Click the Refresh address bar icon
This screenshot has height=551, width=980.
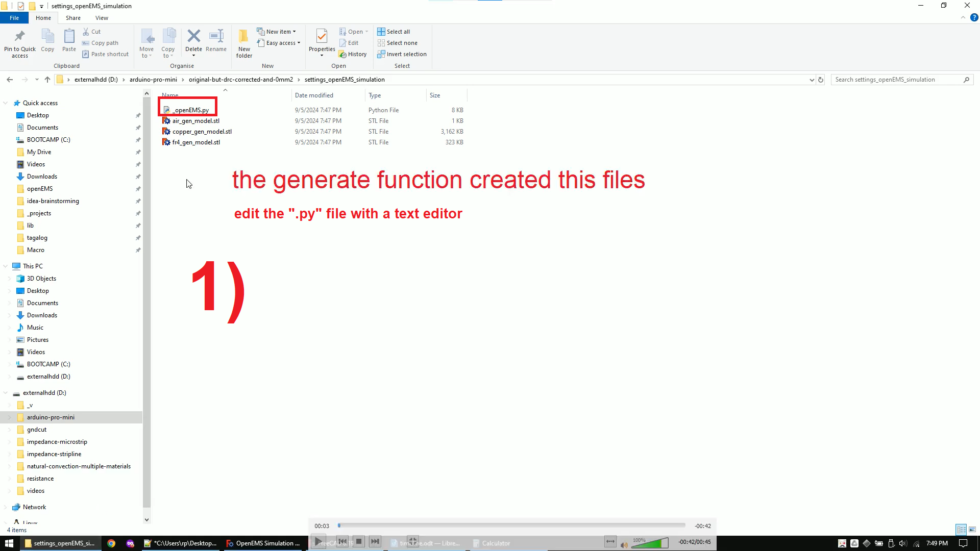821,80
